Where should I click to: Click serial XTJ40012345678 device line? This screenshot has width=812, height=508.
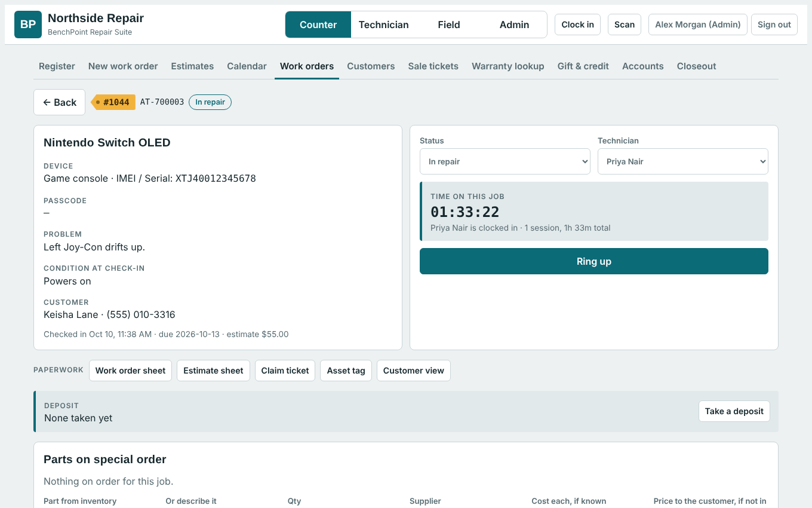[x=150, y=178]
